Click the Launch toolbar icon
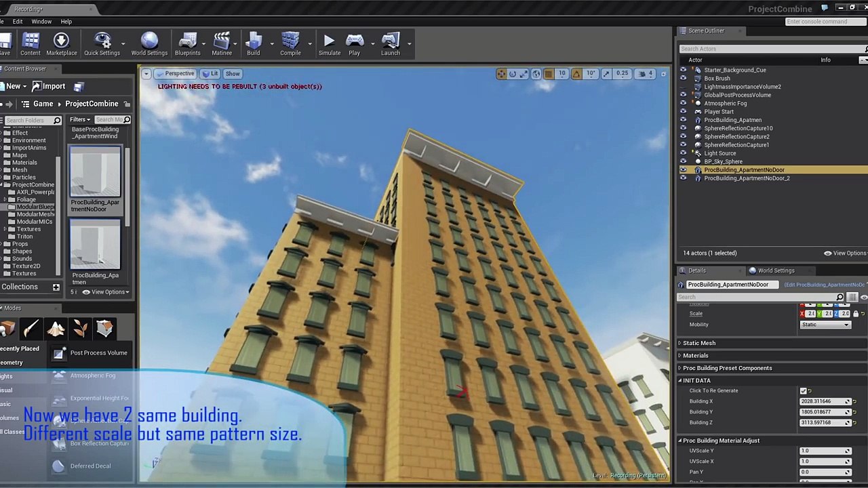This screenshot has height=488, width=868. [391, 45]
